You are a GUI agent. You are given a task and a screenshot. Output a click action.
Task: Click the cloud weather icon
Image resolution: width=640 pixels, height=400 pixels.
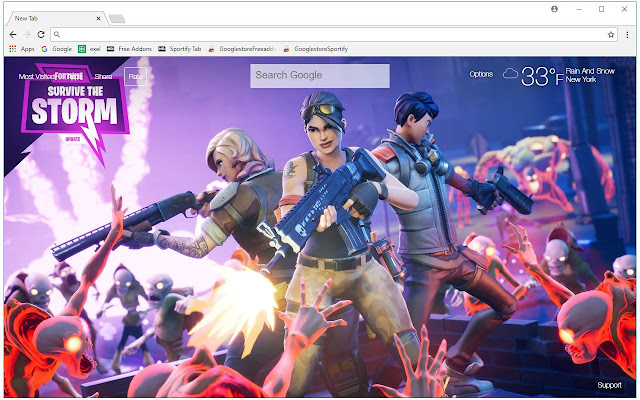coord(510,74)
